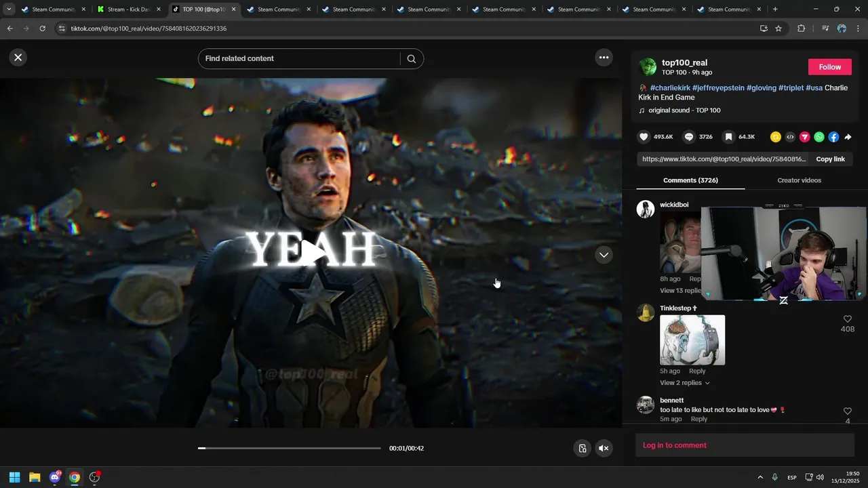Reply to Tinklestep's comment
The width and height of the screenshot is (868, 488).
[697, 371]
